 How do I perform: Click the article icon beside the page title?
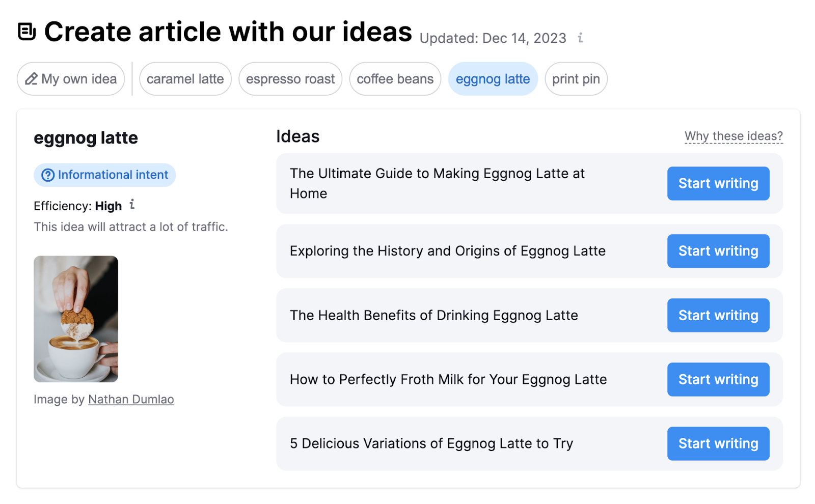[x=27, y=32]
